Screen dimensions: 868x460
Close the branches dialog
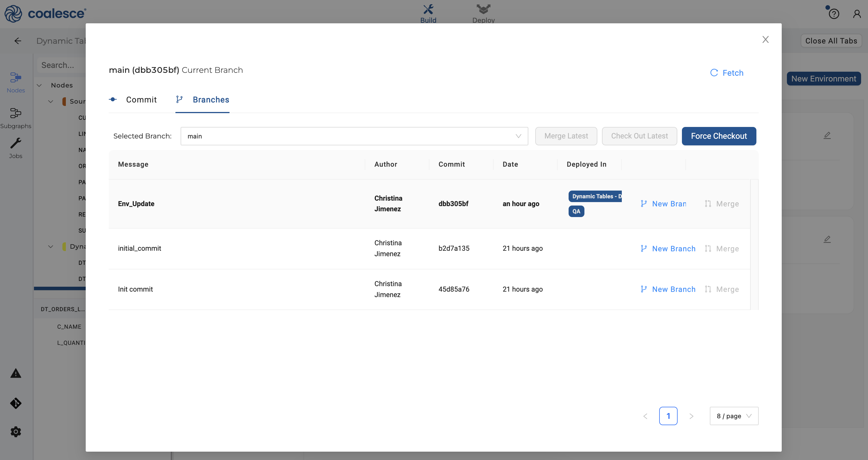[x=765, y=40]
